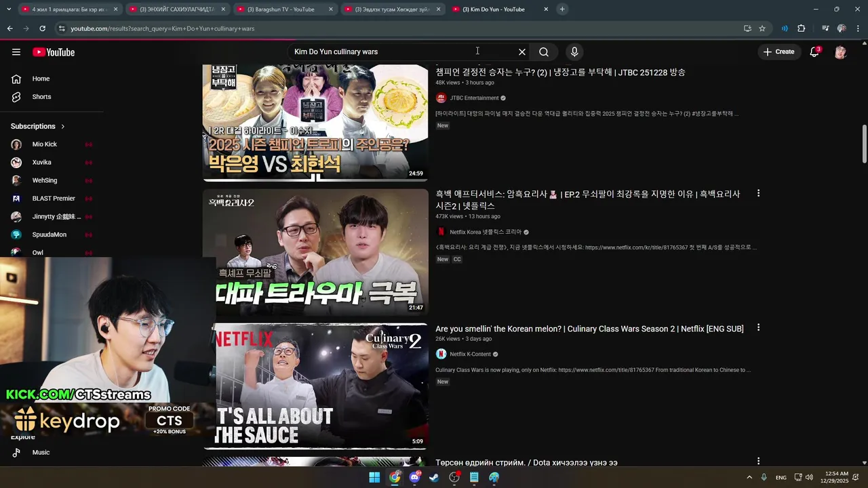This screenshot has width=868, height=488.
Task: Open BLAST Premier subscription channel
Action: coord(52,199)
